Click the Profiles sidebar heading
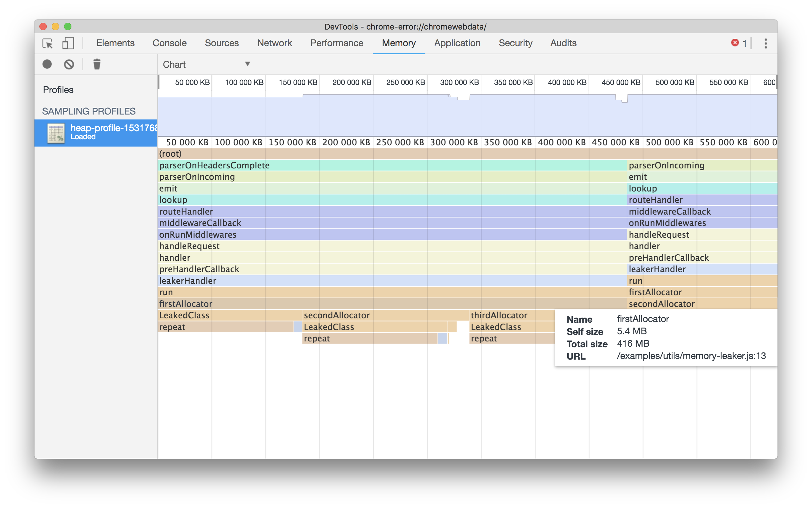812x508 pixels. (58, 90)
